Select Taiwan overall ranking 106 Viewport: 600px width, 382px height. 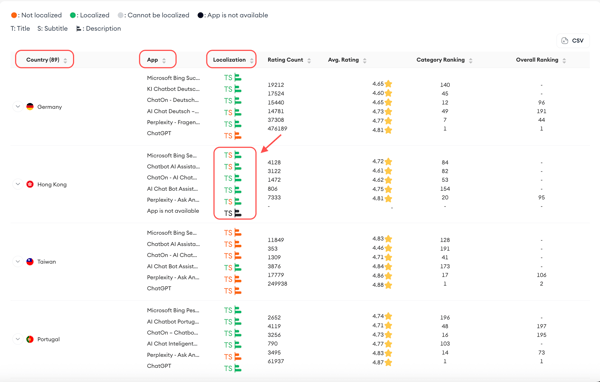pyautogui.click(x=541, y=275)
